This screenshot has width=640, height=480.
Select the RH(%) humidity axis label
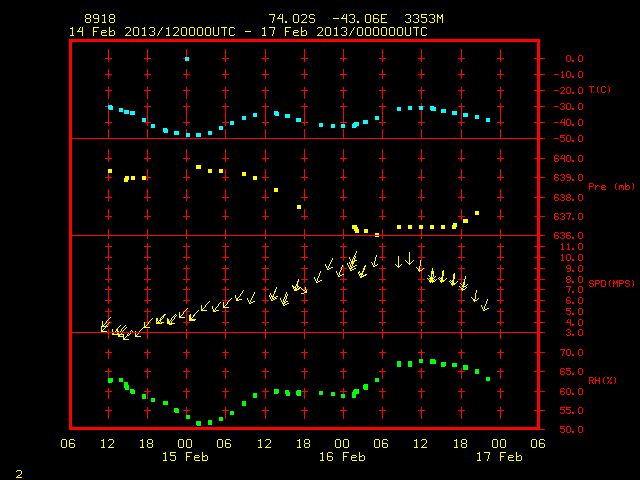point(602,380)
